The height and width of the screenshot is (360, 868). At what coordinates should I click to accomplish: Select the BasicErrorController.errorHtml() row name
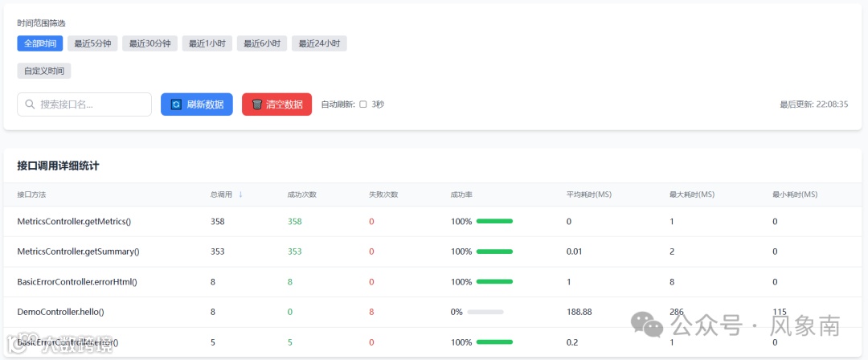pos(77,282)
